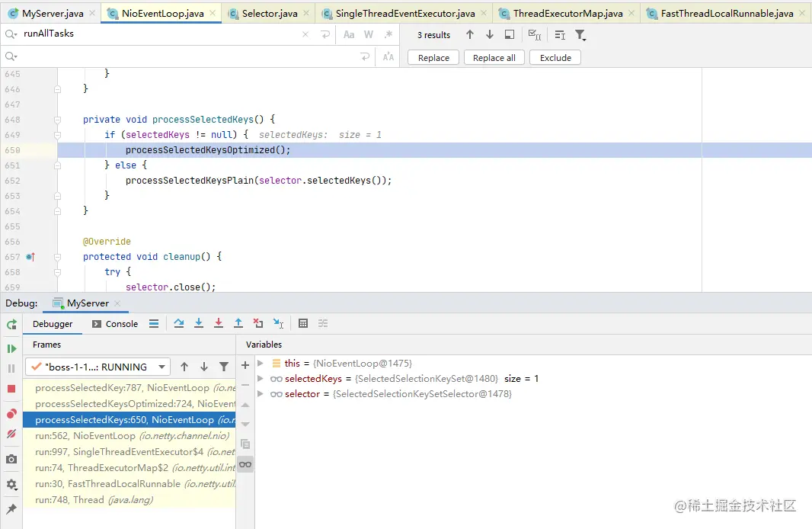Image resolution: width=812 pixels, height=529 pixels.
Task: Click Step Into in debugger toolbar
Action: click(x=198, y=323)
